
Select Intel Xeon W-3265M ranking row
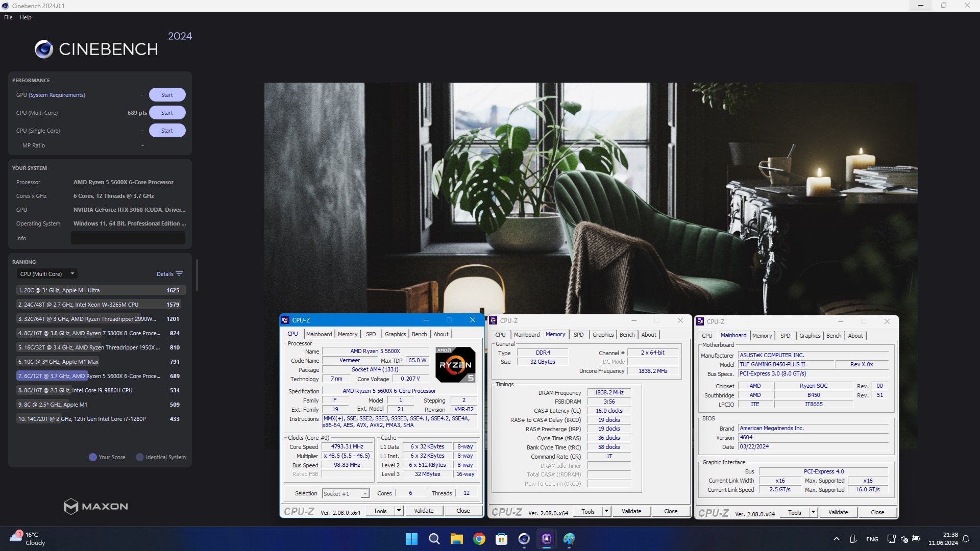click(100, 305)
